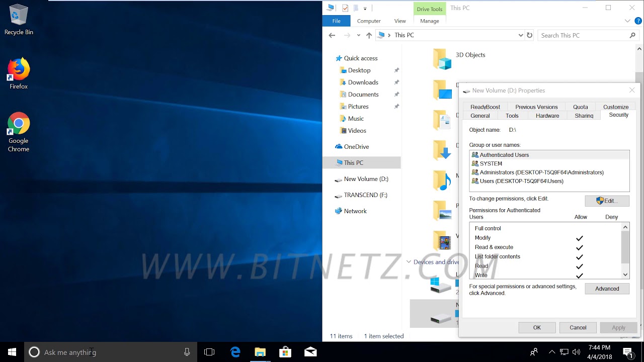
Task: Open the Microsoft Store taskbar icon
Action: 285,352
